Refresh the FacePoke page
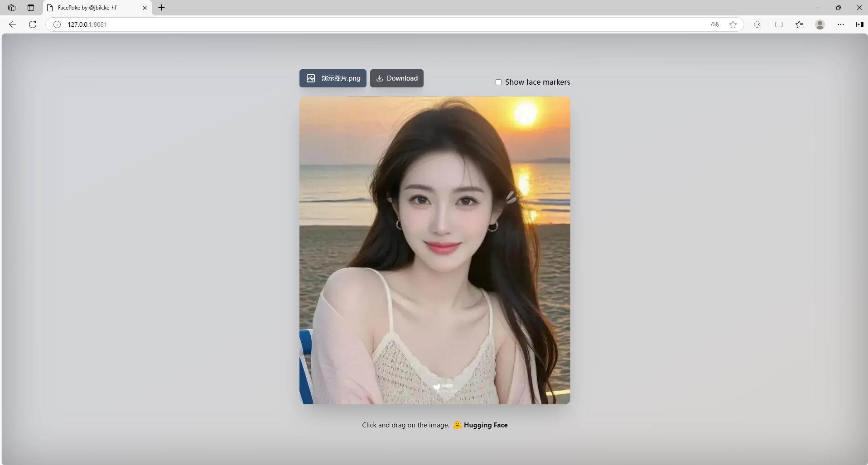This screenshot has width=868, height=465. 32,24
